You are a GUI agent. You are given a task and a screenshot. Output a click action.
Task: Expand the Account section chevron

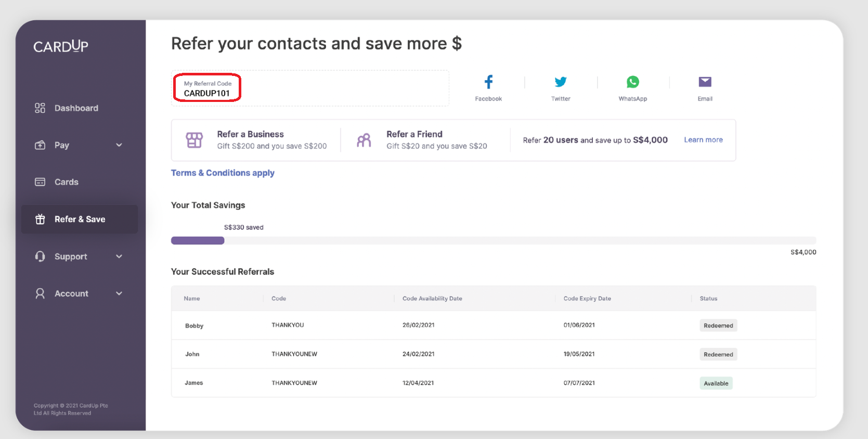click(119, 293)
